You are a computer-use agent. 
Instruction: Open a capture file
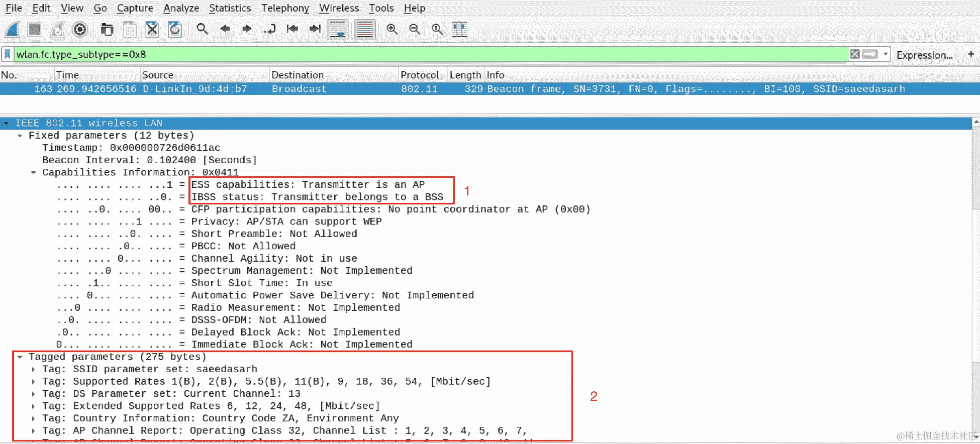[x=107, y=30]
